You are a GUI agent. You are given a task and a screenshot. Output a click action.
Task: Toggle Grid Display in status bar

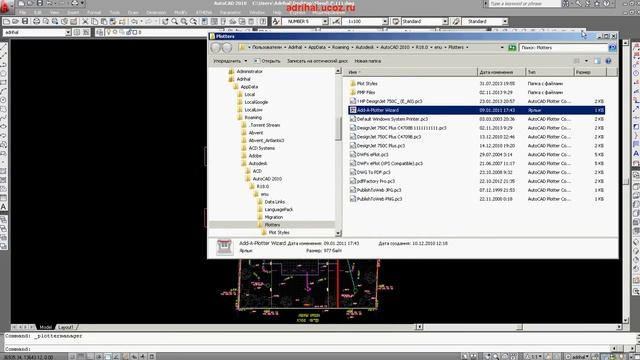(80, 357)
